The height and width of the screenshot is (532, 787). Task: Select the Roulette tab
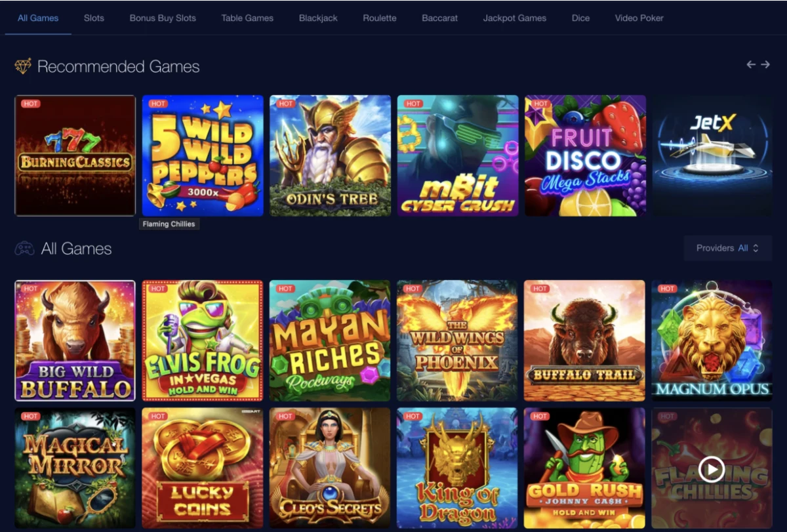(x=380, y=18)
